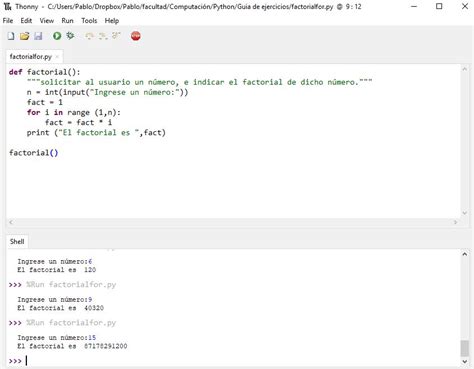Select the Shell panel tab
This screenshot has width=474, height=369.
pos(17,242)
